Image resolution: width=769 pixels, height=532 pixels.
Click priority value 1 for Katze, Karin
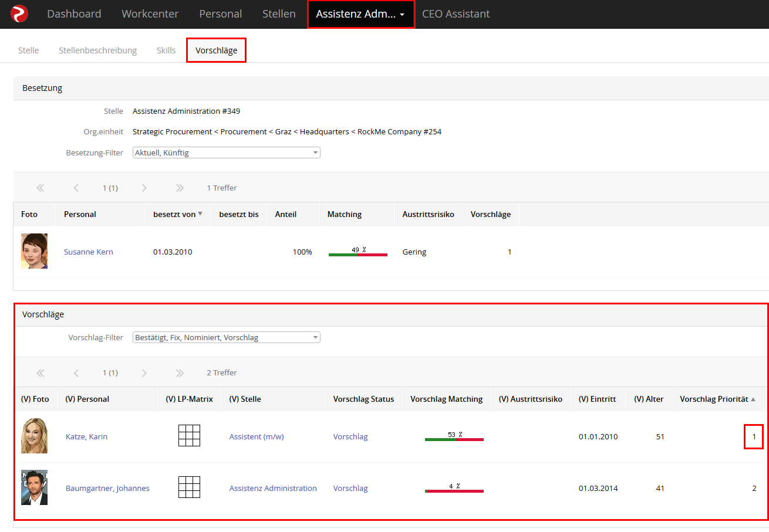click(x=754, y=436)
